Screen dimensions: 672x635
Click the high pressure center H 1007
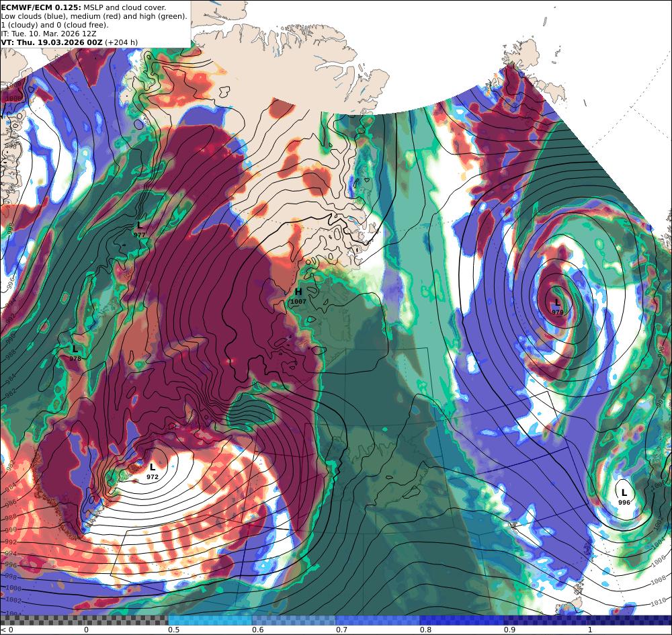pyautogui.click(x=298, y=296)
